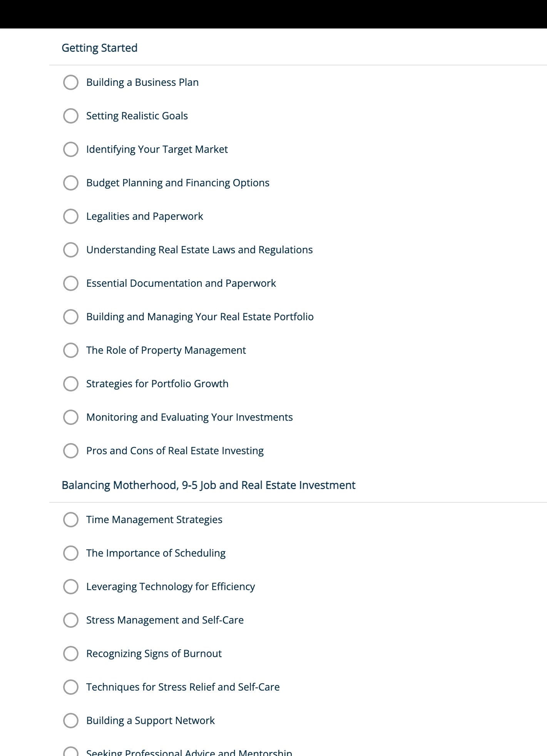Open Essential Documentation and Paperwork lesson
Image resolution: width=547 pixels, height=756 pixels.
click(x=181, y=283)
